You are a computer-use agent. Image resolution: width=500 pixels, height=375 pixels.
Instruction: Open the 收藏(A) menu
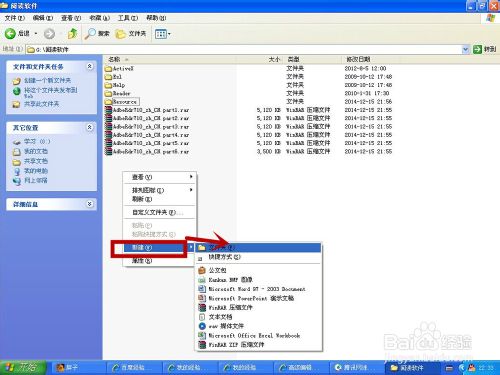pos(99,18)
